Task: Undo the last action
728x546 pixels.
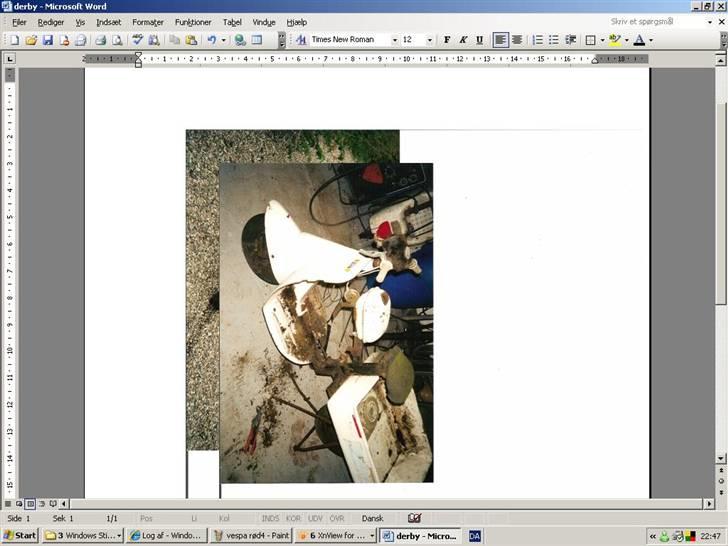Action: pos(211,40)
